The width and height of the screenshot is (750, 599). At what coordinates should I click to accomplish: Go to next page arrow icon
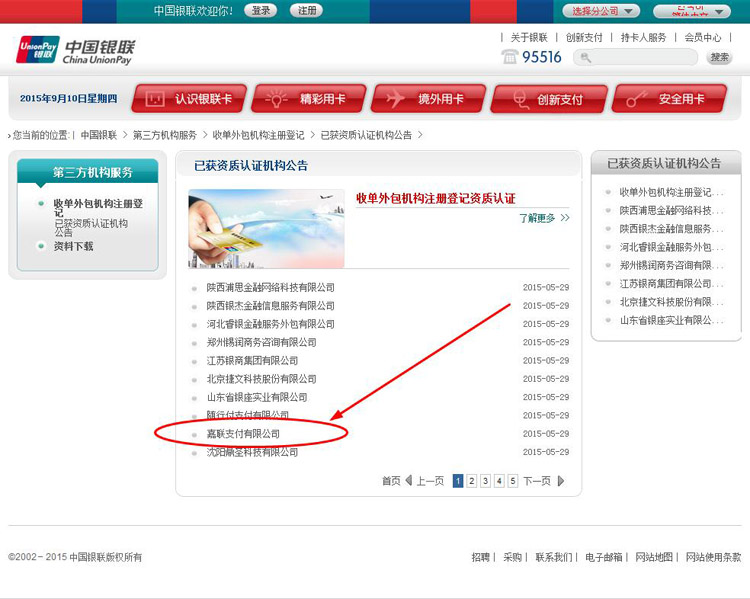coord(561,481)
